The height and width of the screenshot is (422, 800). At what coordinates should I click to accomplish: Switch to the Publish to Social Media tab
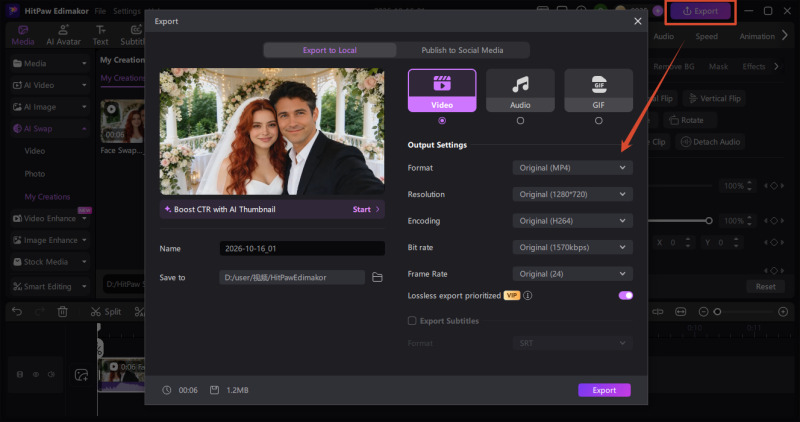point(462,50)
